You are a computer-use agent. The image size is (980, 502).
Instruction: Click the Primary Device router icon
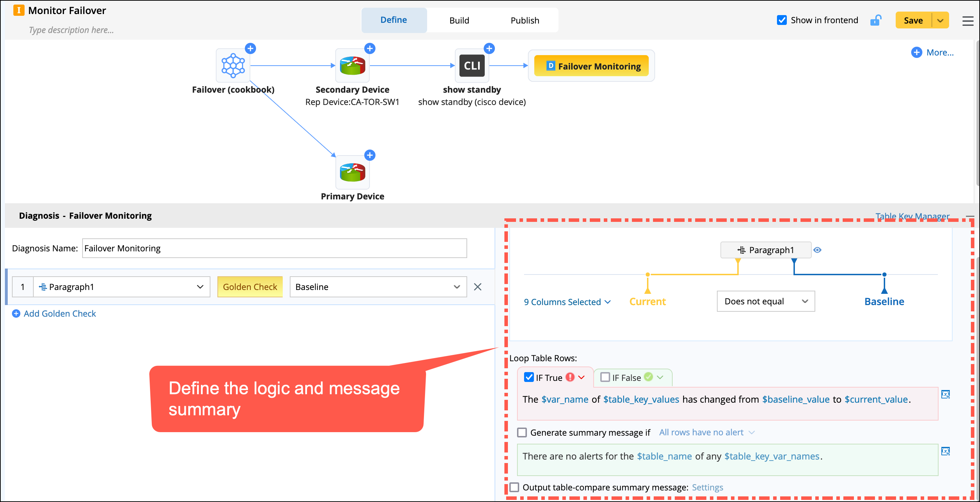point(352,172)
